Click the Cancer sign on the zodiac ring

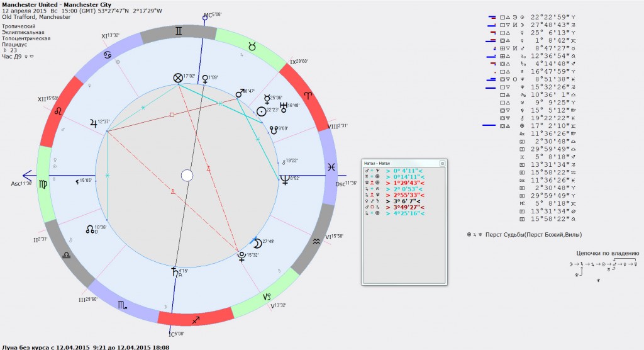coord(108,55)
